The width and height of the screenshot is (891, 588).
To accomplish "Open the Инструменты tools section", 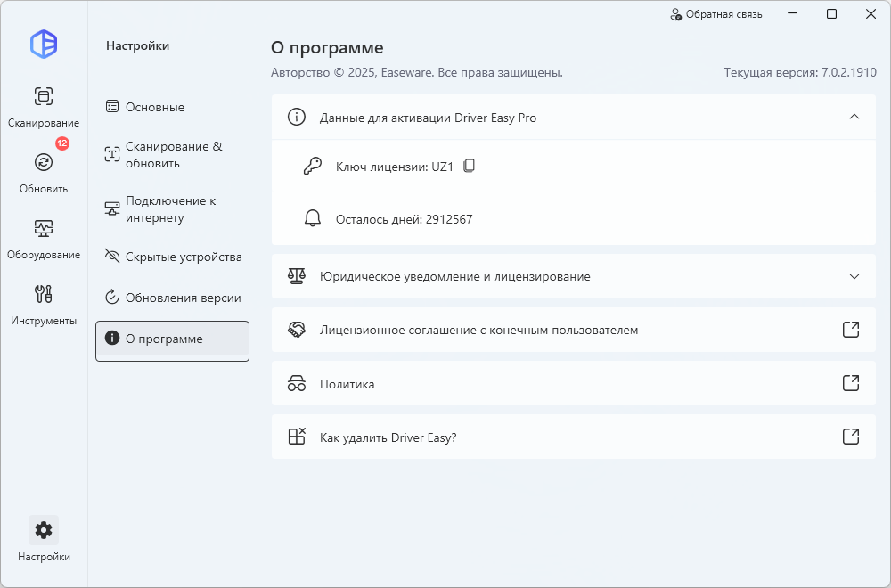I will tap(44, 305).
